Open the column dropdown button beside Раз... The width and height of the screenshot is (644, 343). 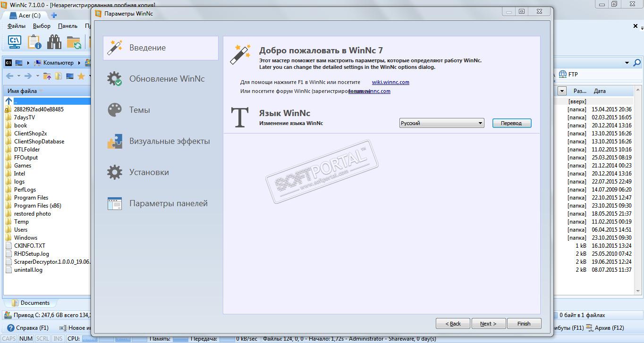(x=562, y=91)
